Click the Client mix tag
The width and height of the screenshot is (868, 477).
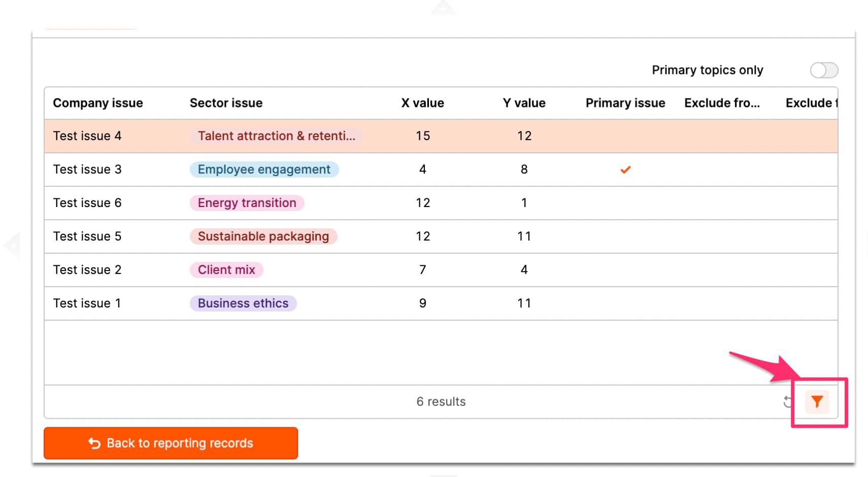pyautogui.click(x=226, y=270)
